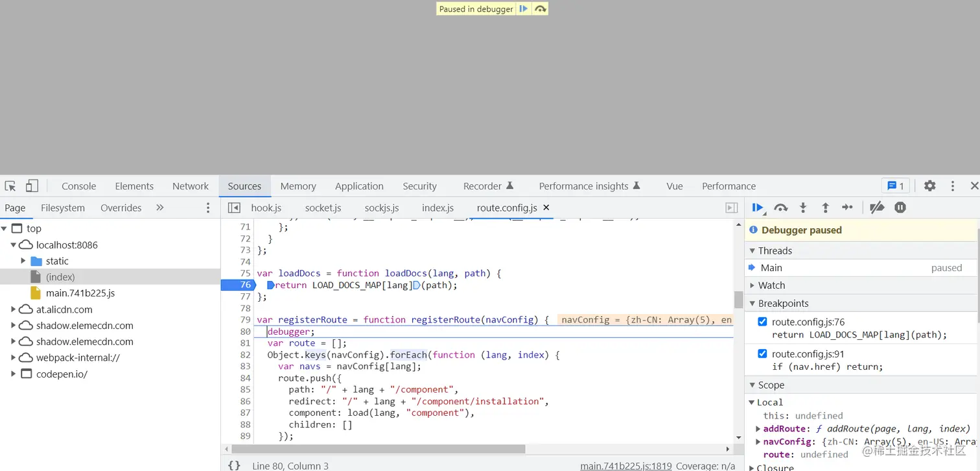
Task: Expand the webpack-internal:// node
Action: click(14, 357)
